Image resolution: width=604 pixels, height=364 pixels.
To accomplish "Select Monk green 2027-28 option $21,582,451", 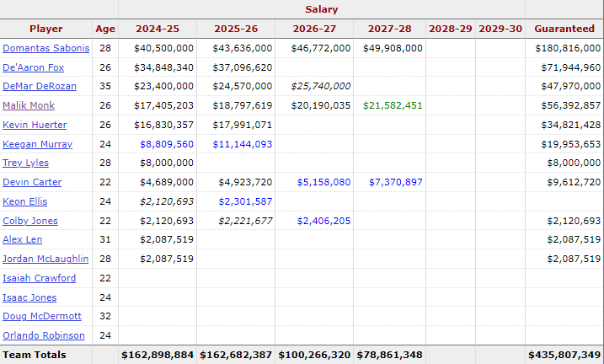I will (x=393, y=105).
